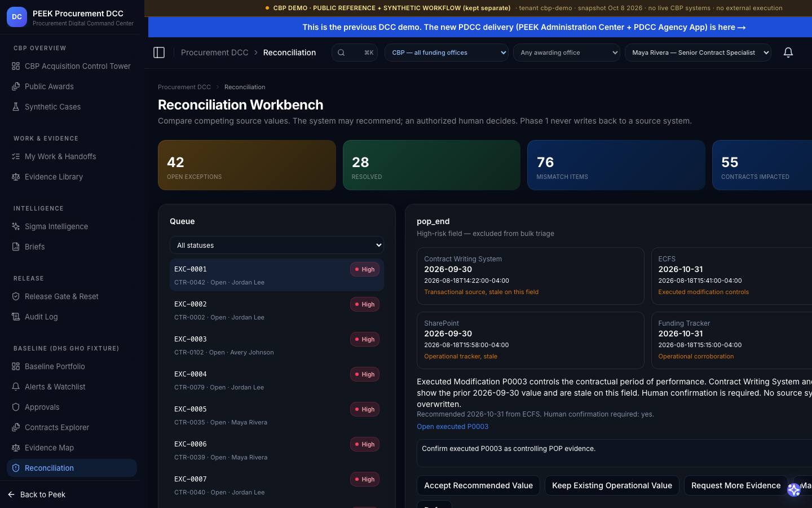Toggle the sidebar panel icon

pyautogui.click(x=159, y=52)
